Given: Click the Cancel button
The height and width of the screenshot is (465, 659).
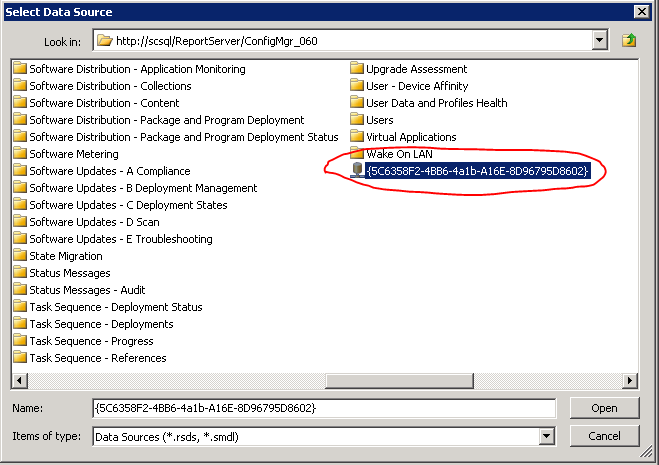Looking at the screenshot, I should pyautogui.click(x=604, y=436).
